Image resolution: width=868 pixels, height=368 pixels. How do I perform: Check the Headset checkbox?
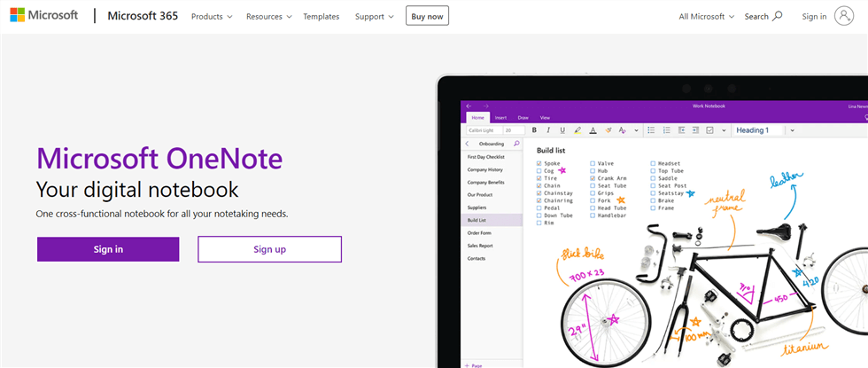click(x=653, y=163)
